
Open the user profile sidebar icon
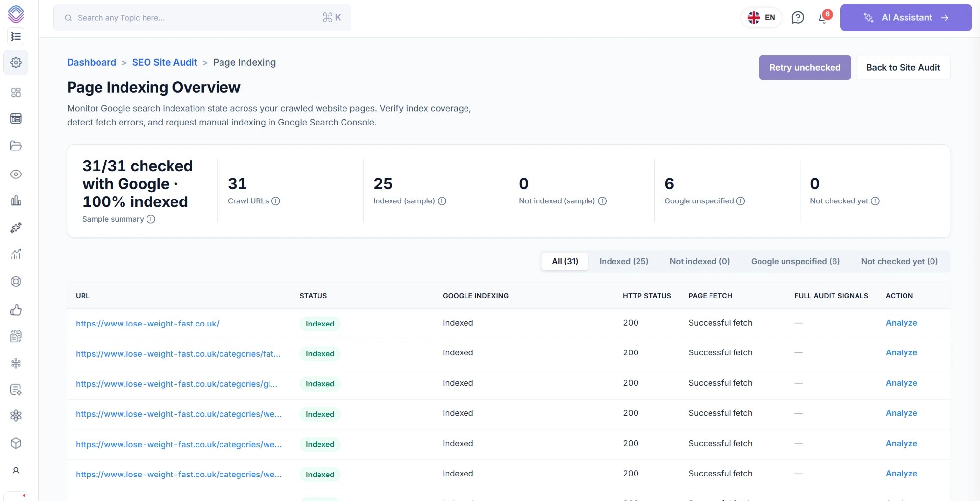click(16, 470)
